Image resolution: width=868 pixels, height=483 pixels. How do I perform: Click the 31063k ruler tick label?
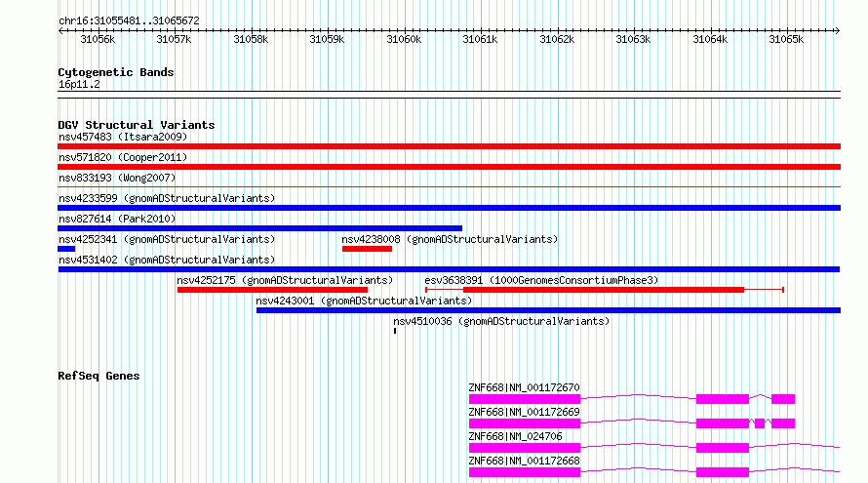coord(633,40)
